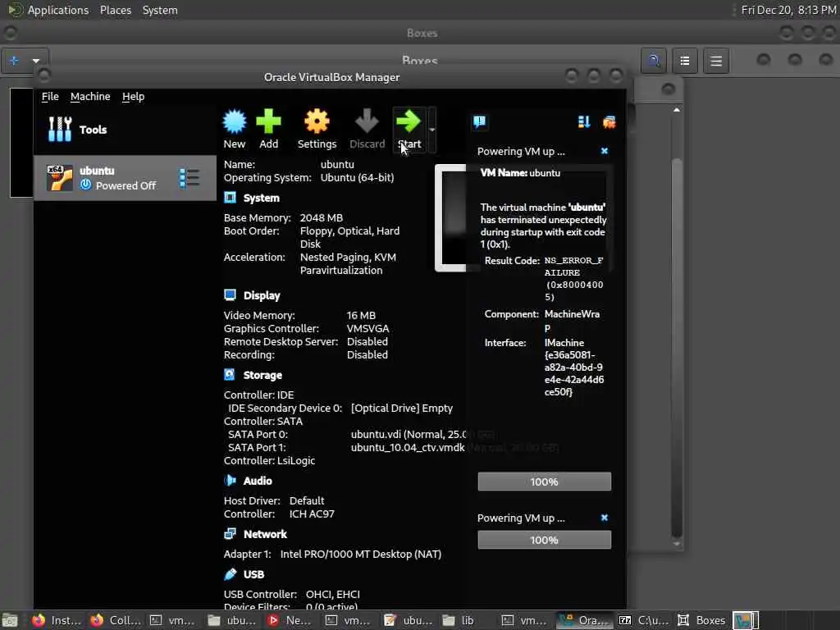Open the File menu

(50, 97)
